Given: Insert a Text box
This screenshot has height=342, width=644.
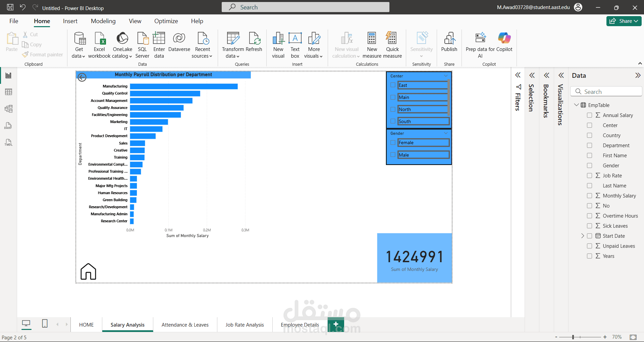Looking at the screenshot, I should tap(295, 39).
